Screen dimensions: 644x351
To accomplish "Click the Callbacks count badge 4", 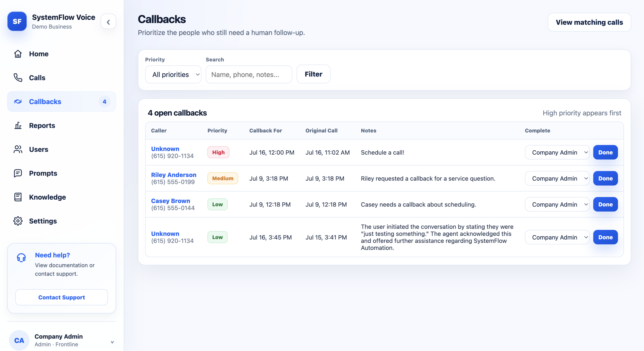I will [x=104, y=102].
